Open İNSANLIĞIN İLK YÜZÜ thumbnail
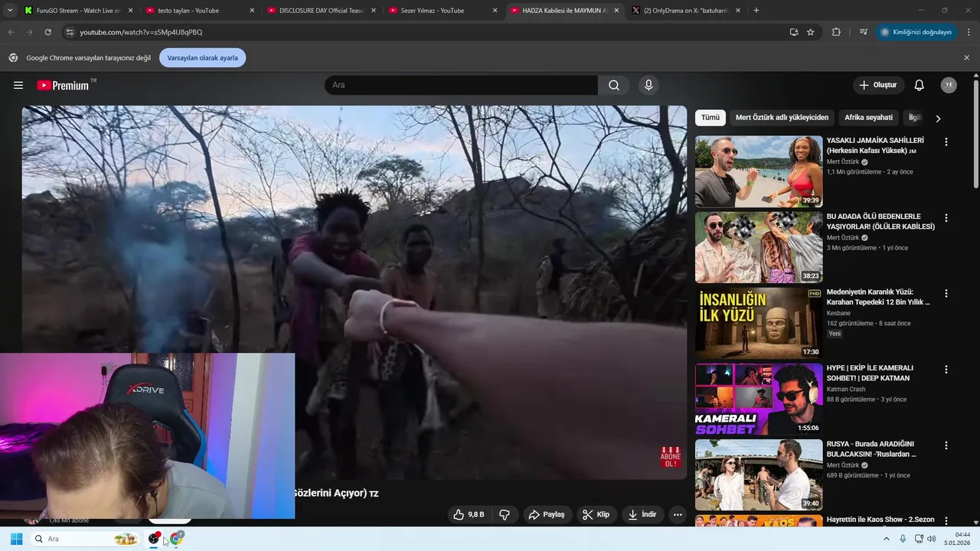This screenshot has width=980, height=551. [759, 323]
